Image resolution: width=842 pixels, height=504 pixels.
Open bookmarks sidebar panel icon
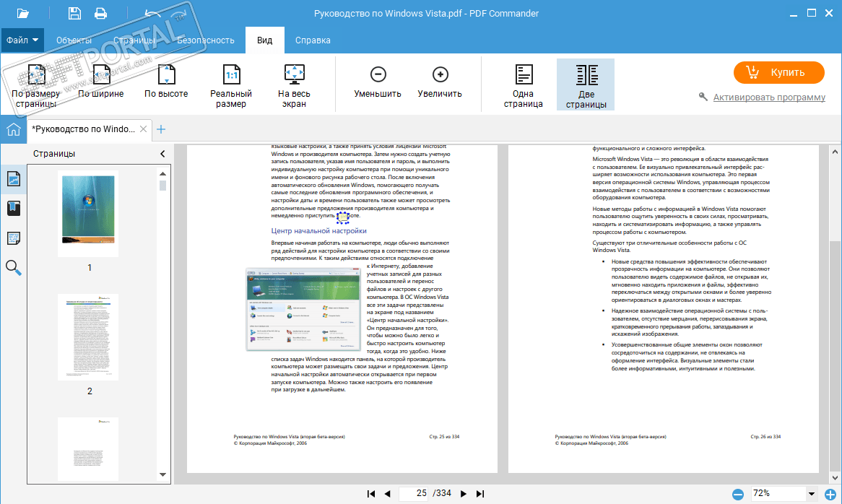click(14, 208)
